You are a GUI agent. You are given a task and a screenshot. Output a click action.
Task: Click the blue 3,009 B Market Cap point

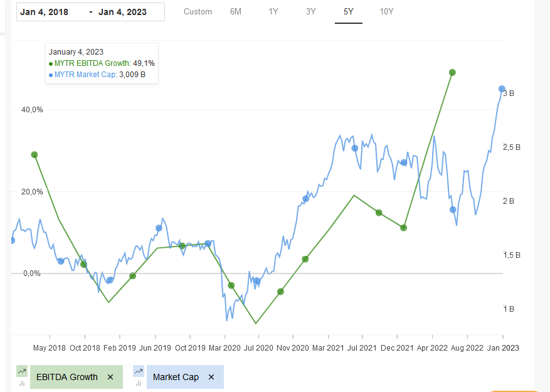pos(501,89)
